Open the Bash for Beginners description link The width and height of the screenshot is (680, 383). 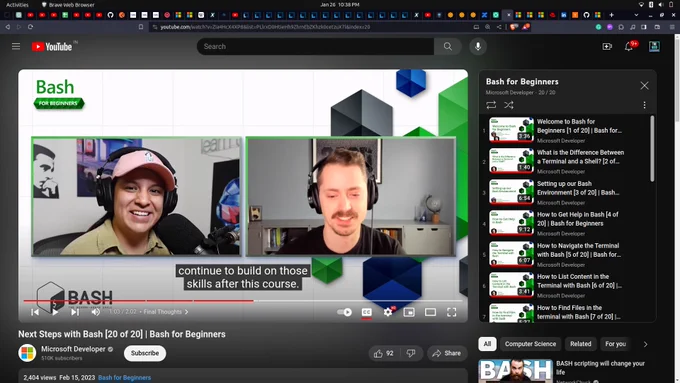tap(124, 378)
